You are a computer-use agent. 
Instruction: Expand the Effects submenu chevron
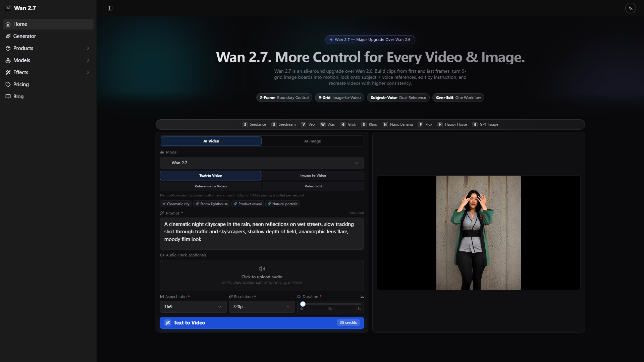88,72
